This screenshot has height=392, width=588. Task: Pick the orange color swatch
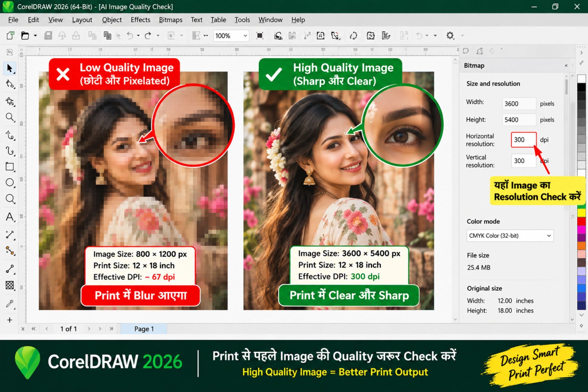click(x=582, y=246)
